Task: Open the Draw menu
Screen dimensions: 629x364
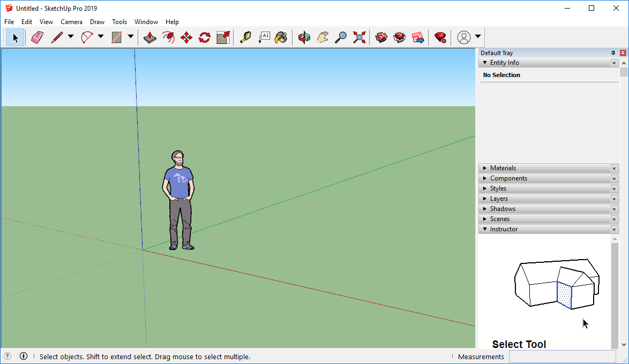Action: (97, 21)
